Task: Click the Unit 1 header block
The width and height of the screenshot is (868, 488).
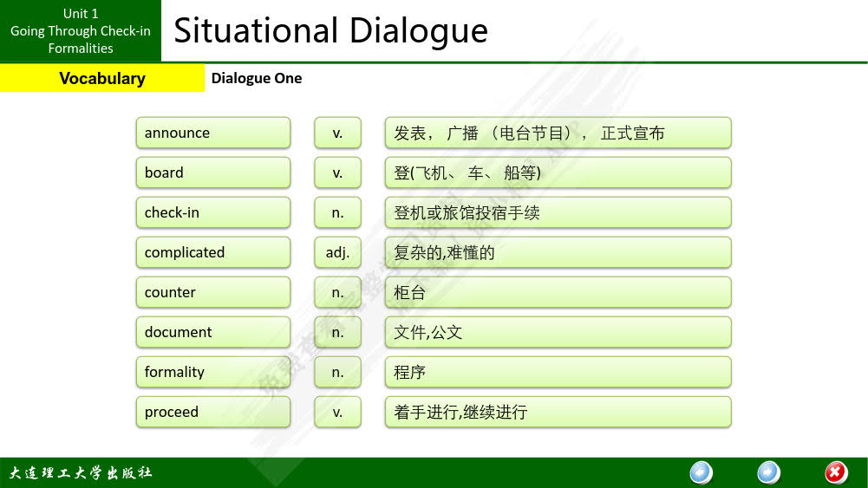Action: [x=81, y=31]
